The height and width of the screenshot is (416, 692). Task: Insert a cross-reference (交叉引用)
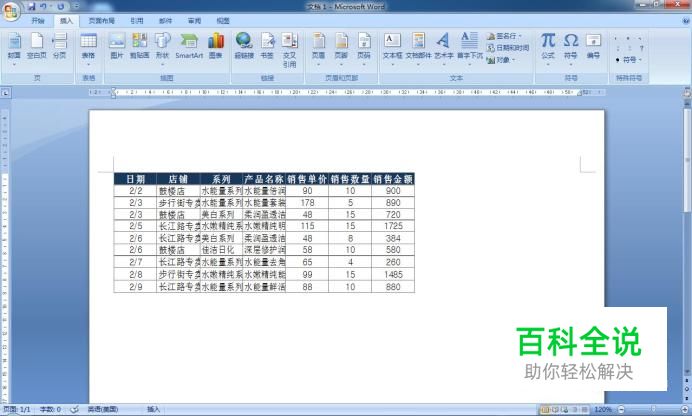tap(290, 49)
